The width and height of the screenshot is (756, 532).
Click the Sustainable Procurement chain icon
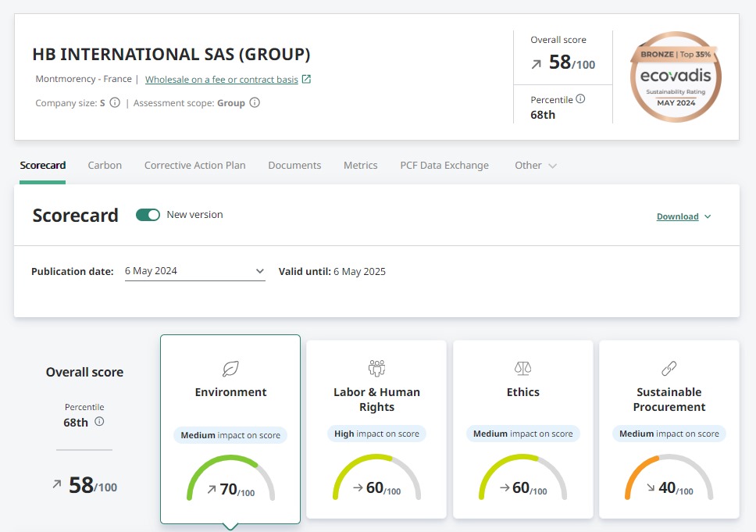click(x=669, y=369)
